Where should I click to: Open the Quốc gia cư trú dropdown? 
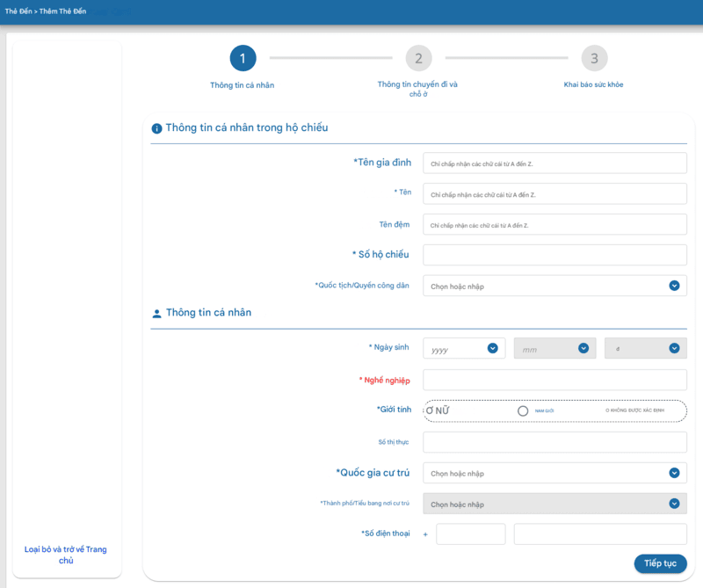pos(554,473)
